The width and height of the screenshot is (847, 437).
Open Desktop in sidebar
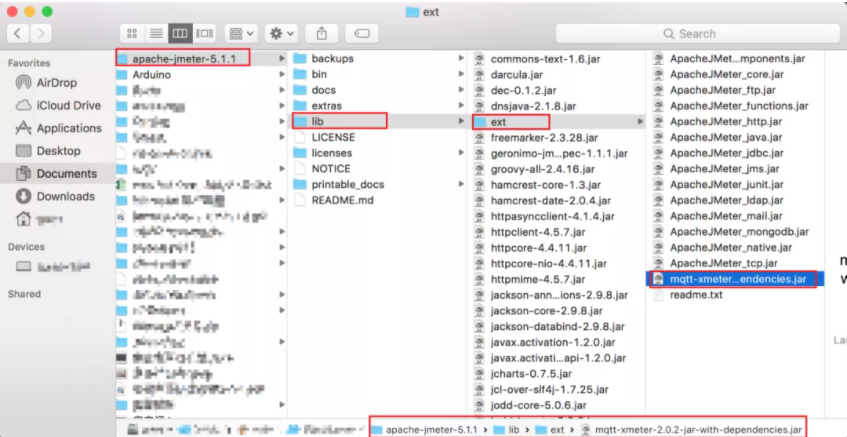click(58, 151)
